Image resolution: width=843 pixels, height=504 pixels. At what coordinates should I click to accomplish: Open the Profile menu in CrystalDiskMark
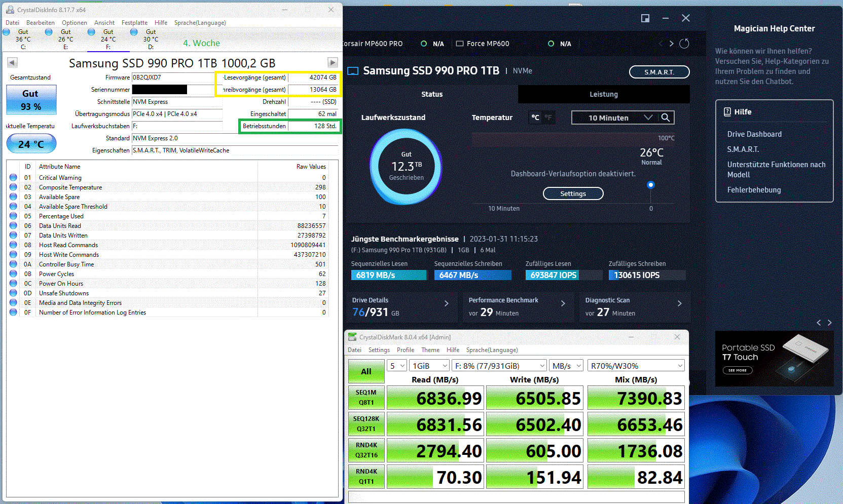[x=406, y=350]
